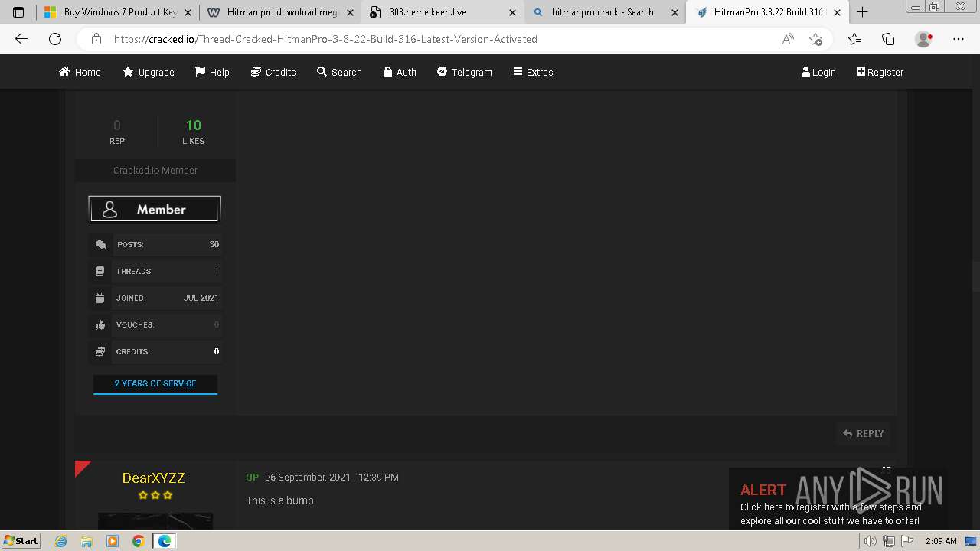Refresh the current page

click(x=55, y=39)
